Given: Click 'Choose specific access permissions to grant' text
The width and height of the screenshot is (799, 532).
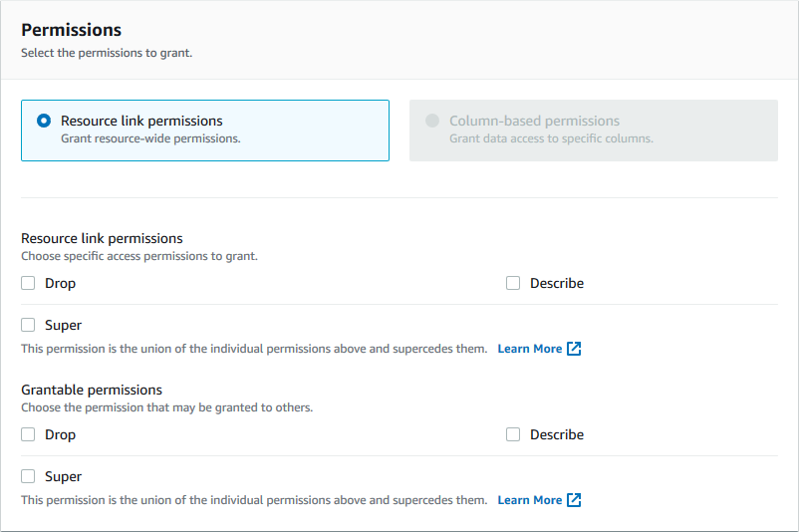Looking at the screenshot, I should 139,256.
